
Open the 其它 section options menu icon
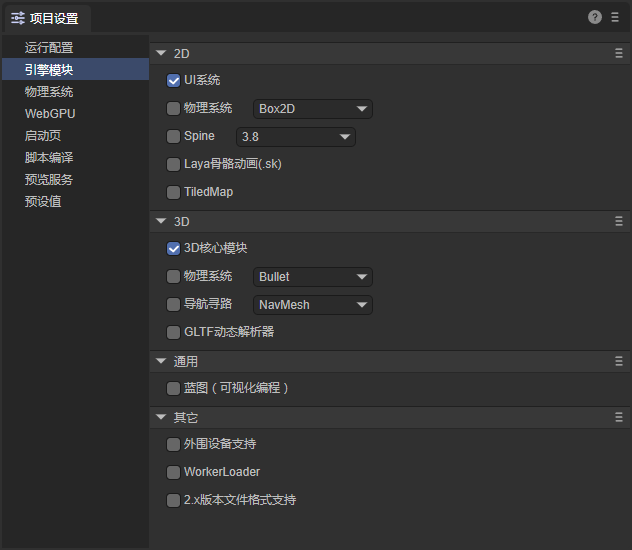click(x=619, y=418)
